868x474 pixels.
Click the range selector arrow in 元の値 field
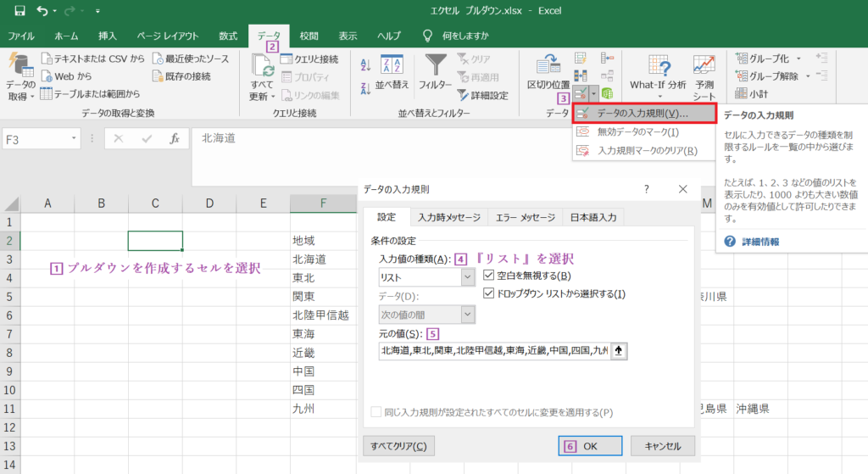click(x=619, y=350)
